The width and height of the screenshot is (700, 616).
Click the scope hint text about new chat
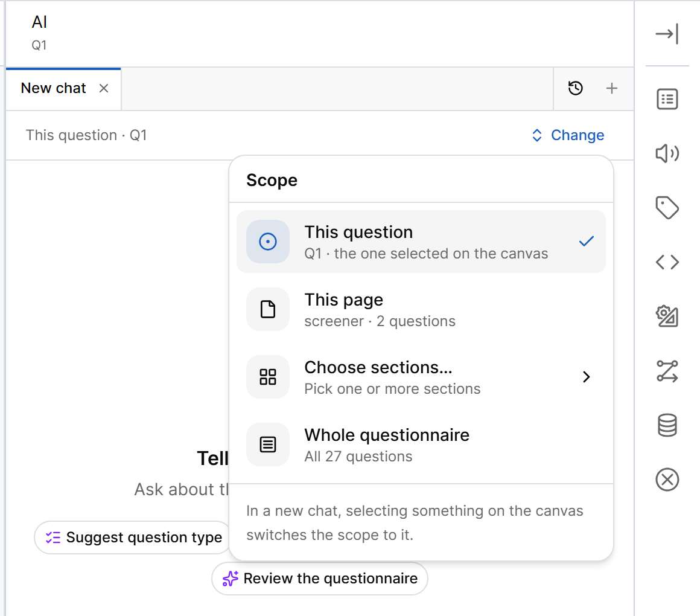tap(415, 522)
